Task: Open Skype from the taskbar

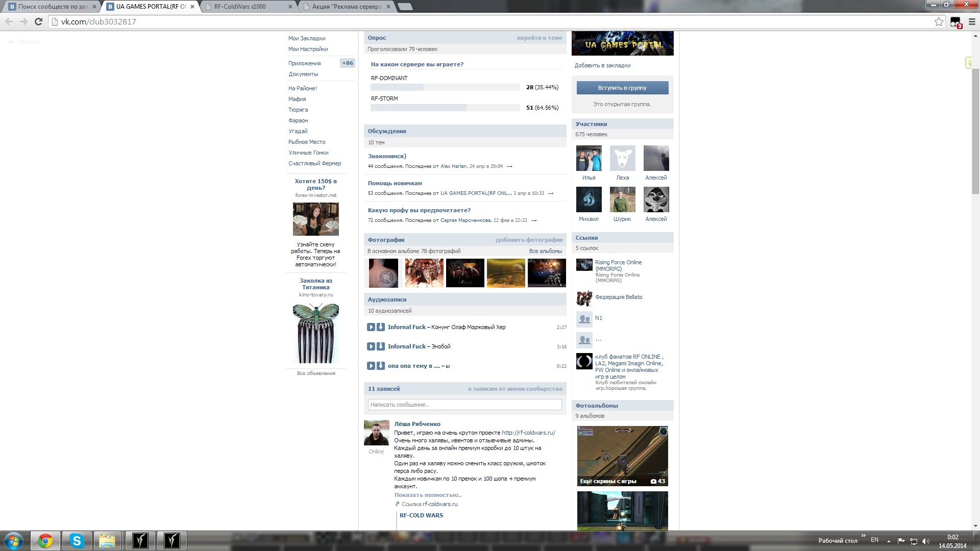Action: (77, 541)
